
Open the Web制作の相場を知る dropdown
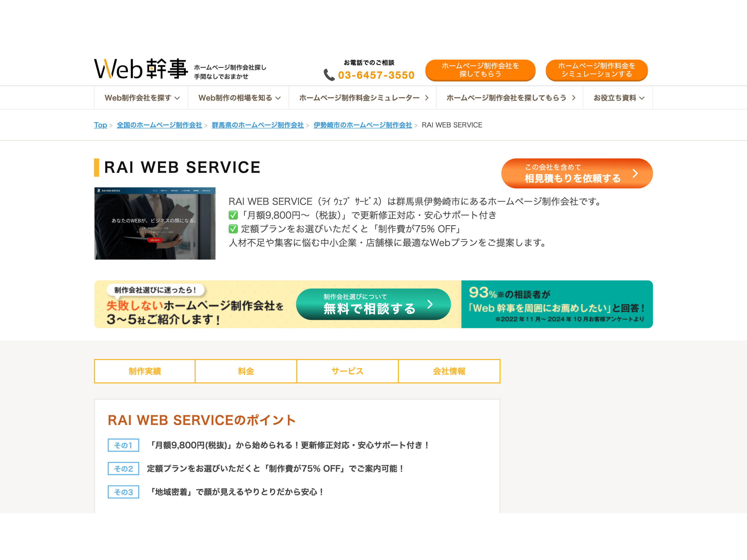pyautogui.click(x=238, y=98)
